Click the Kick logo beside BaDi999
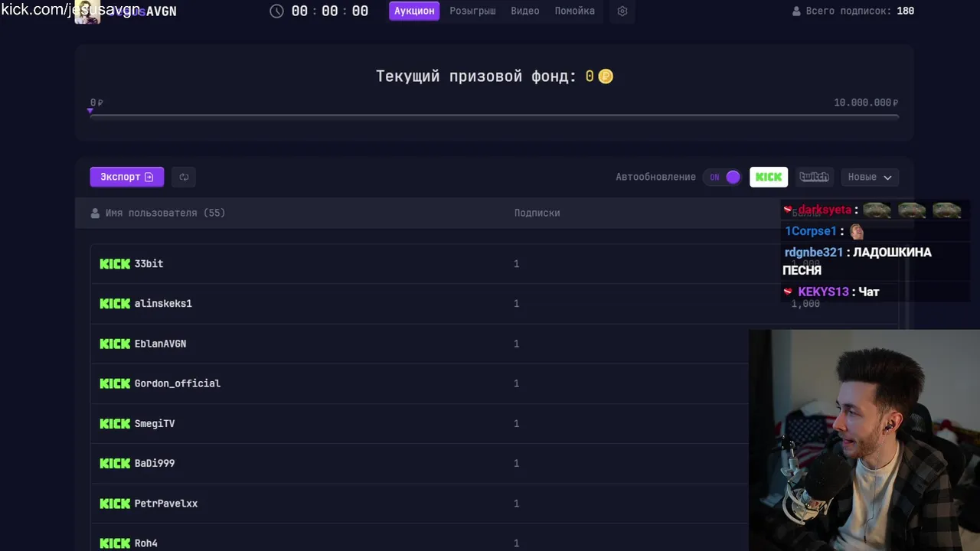This screenshot has height=551, width=980. pyautogui.click(x=115, y=463)
